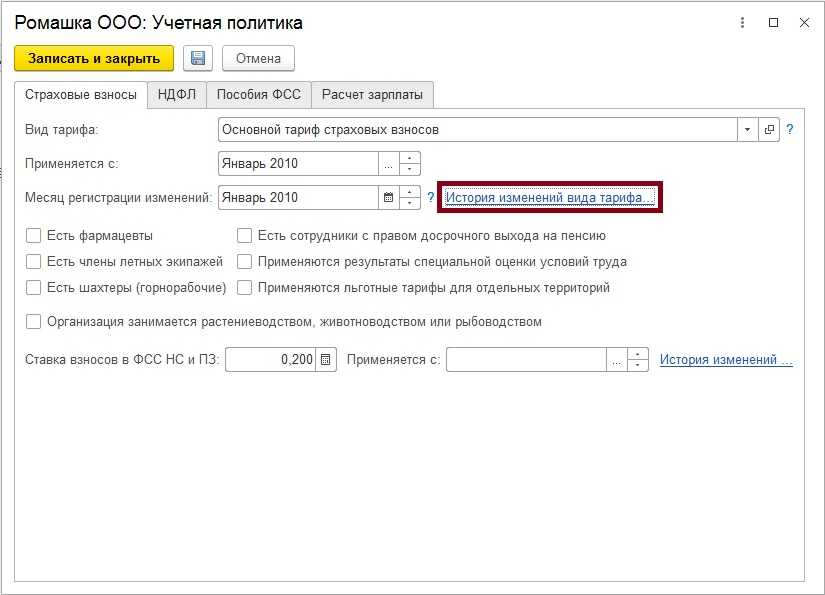Close the Учетная политика window
The image size is (825, 595).
point(804,23)
